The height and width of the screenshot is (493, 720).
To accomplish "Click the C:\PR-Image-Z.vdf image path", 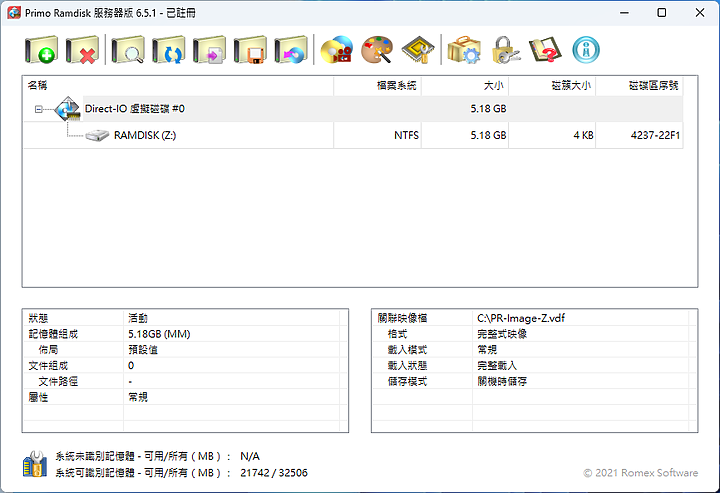I will (x=521, y=318).
